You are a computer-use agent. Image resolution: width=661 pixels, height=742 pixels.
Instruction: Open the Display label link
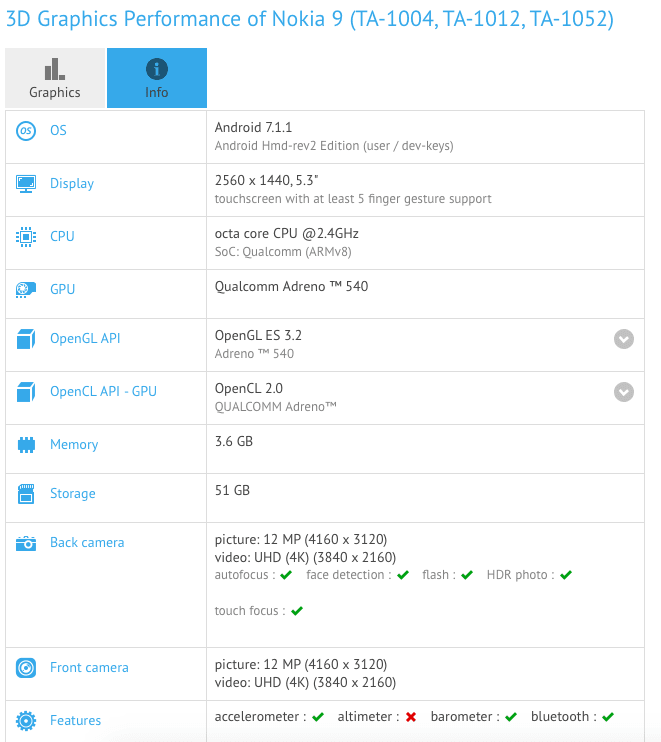72,184
